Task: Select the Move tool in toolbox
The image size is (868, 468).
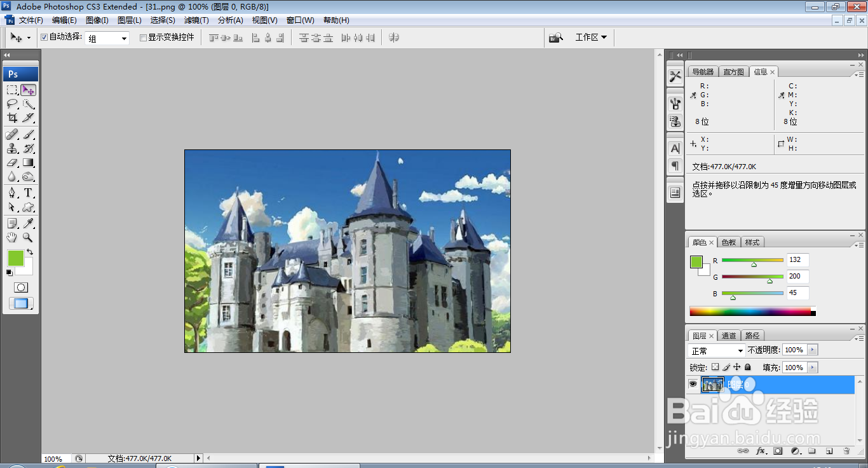Action: coord(28,90)
